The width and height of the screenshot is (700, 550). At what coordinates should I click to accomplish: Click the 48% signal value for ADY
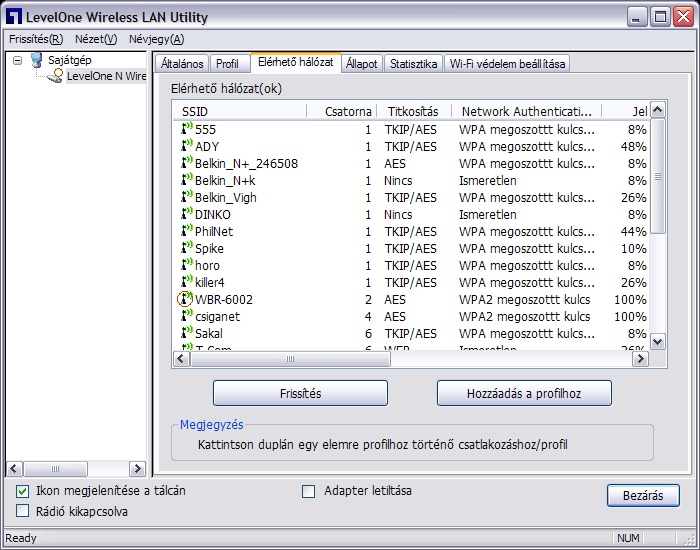click(x=633, y=146)
